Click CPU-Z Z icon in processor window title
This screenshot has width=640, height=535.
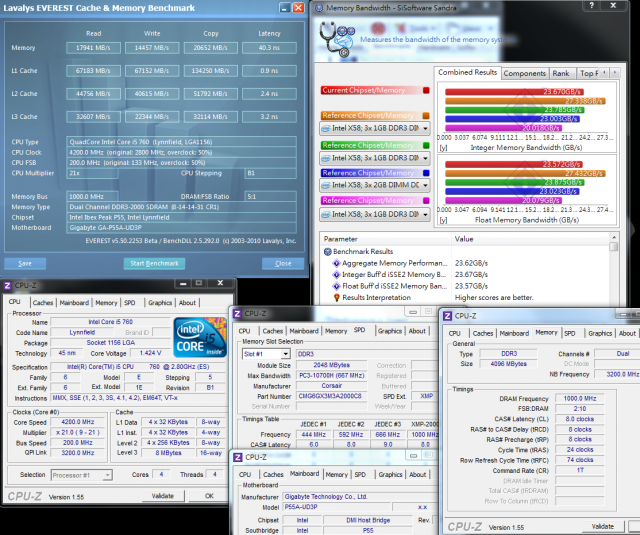coord(7,285)
